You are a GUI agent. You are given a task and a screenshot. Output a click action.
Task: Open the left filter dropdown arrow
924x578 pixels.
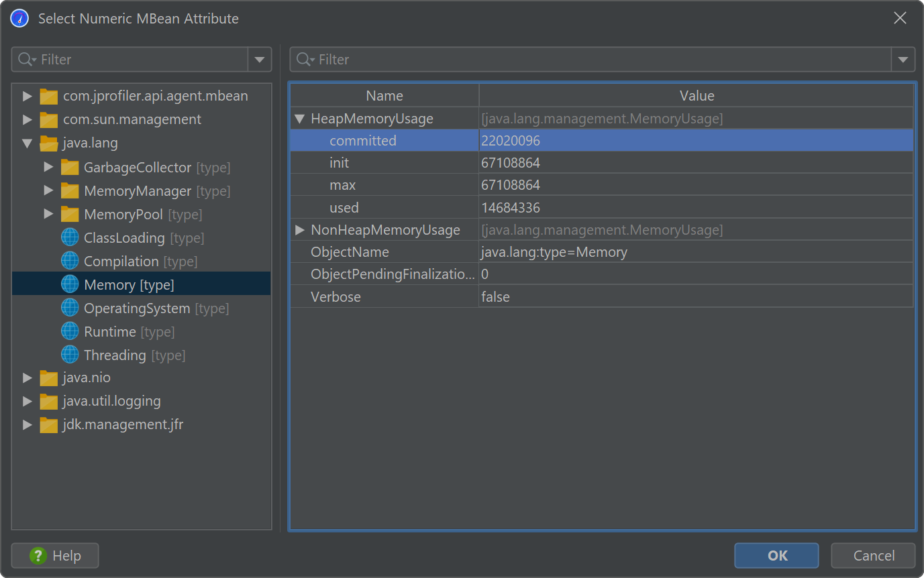coord(260,60)
